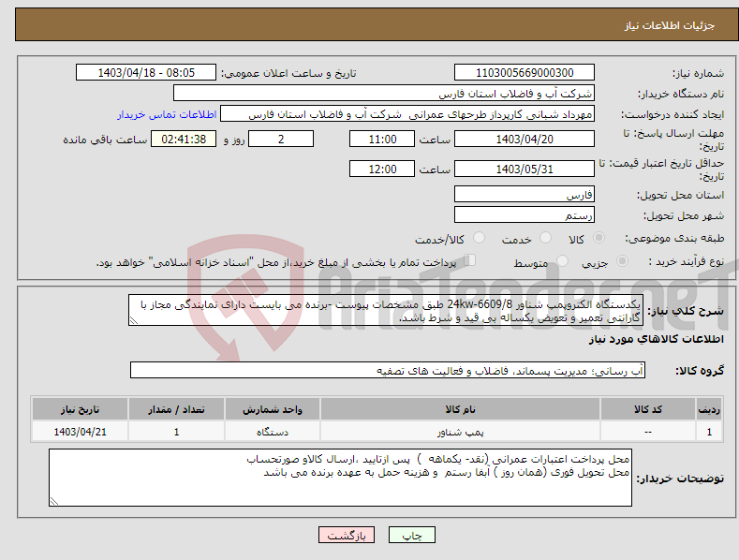Click the شماره نیاز field 1103005669000300

pos(525,73)
